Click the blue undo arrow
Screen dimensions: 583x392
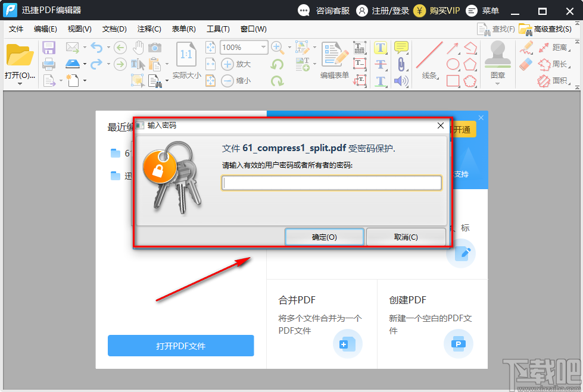(x=96, y=48)
